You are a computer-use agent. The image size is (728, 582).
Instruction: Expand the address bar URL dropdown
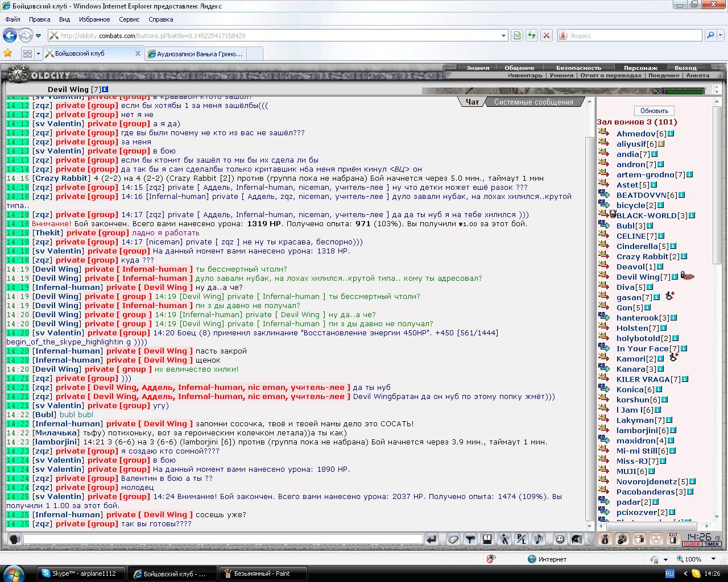click(503, 35)
